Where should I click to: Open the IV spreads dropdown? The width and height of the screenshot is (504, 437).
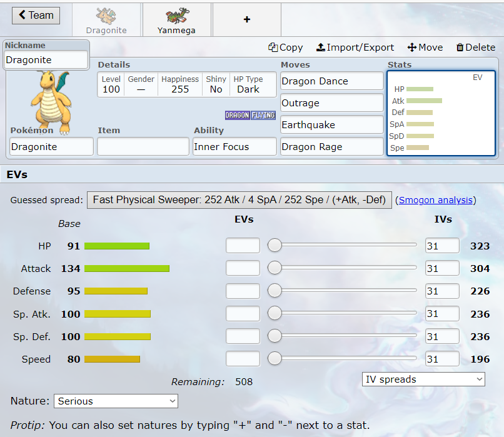point(423,379)
